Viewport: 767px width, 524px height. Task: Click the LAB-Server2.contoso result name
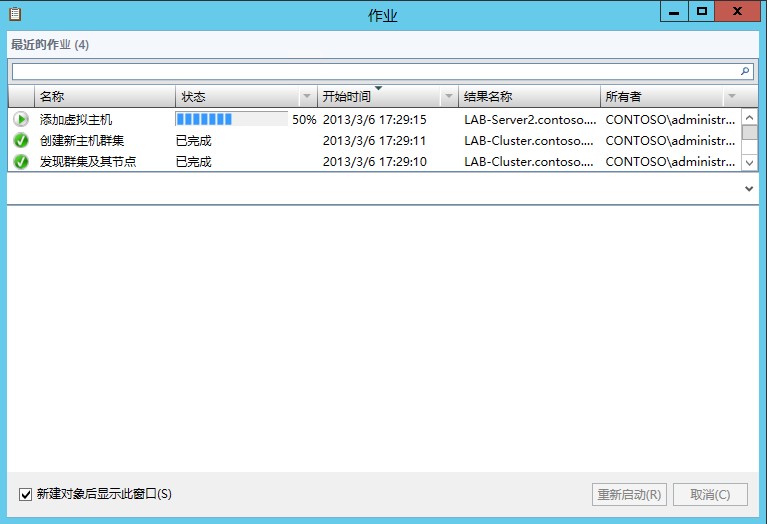[x=530, y=119]
